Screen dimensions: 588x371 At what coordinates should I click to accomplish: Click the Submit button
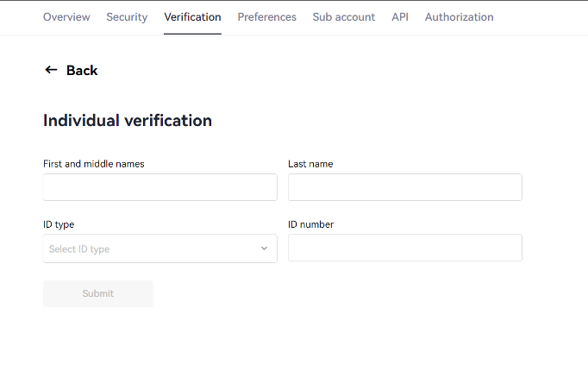(98, 293)
